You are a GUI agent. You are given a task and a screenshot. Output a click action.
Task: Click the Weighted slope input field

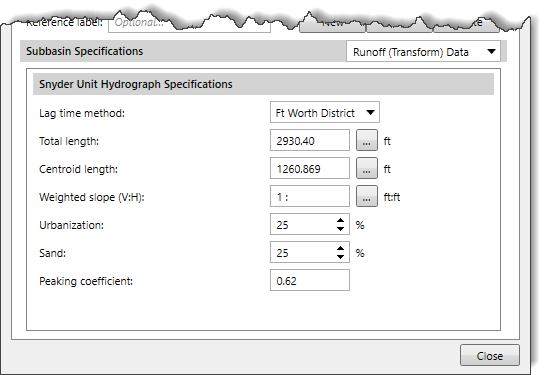pyautogui.click(x=310, y=196)
